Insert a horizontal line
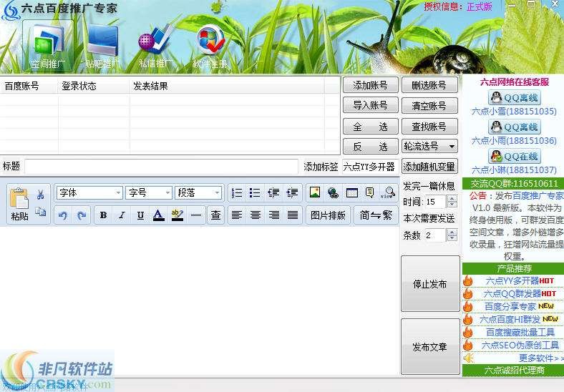Screen dimensions: 564x392 click(x=195, y=215)
